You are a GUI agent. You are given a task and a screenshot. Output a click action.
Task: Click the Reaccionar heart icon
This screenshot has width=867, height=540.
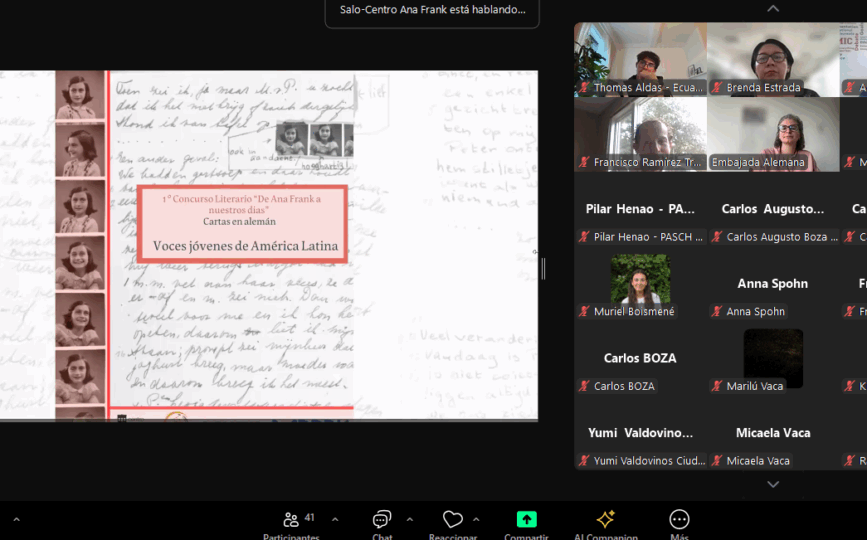(x=452, y=520)
